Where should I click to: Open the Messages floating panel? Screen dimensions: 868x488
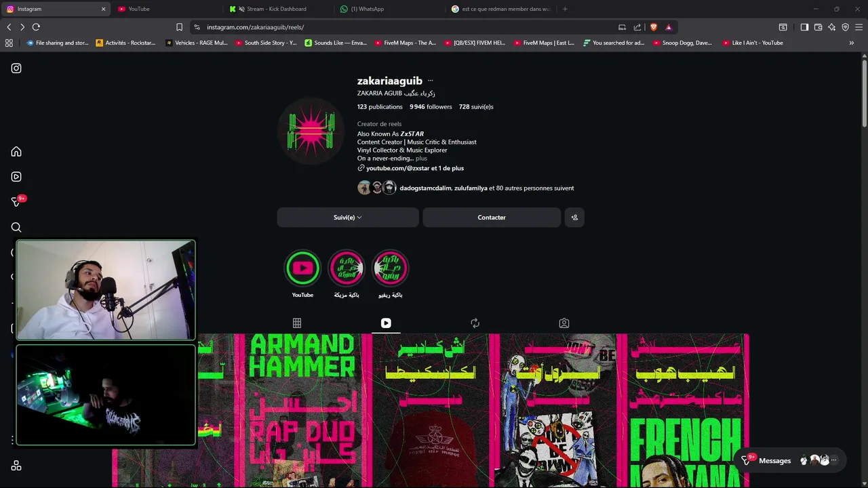[791, 460]
